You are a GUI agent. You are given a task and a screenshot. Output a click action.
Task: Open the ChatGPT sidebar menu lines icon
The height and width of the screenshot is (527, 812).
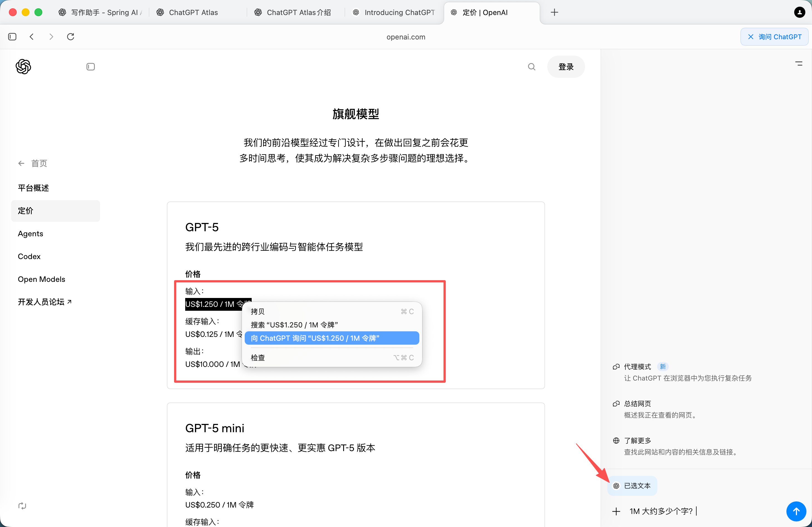coord(799,63)
